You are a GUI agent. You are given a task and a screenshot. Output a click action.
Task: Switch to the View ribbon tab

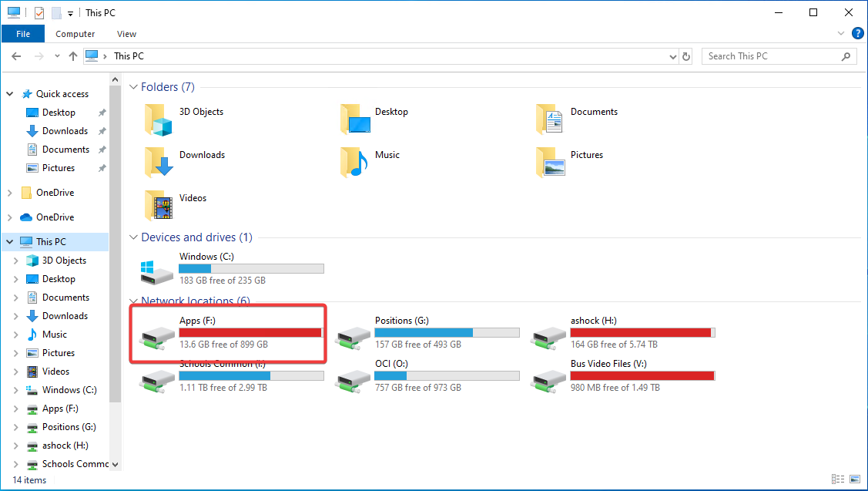(126, 34)
